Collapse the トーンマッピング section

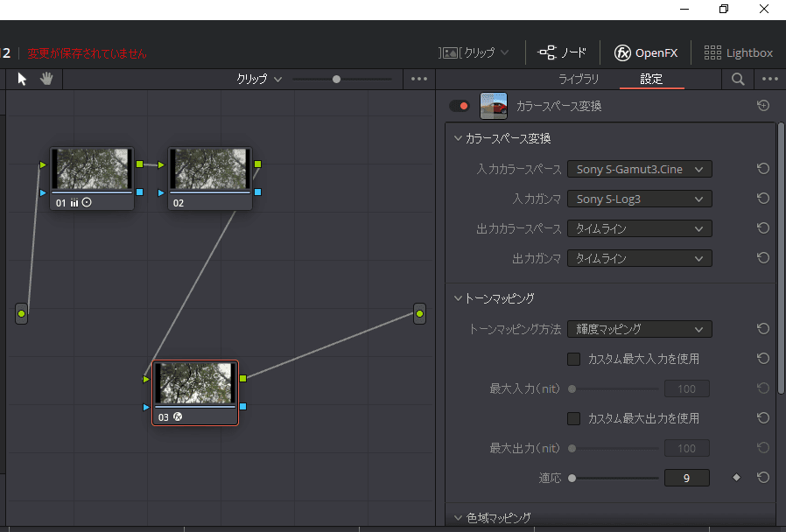tap(458, 298)
